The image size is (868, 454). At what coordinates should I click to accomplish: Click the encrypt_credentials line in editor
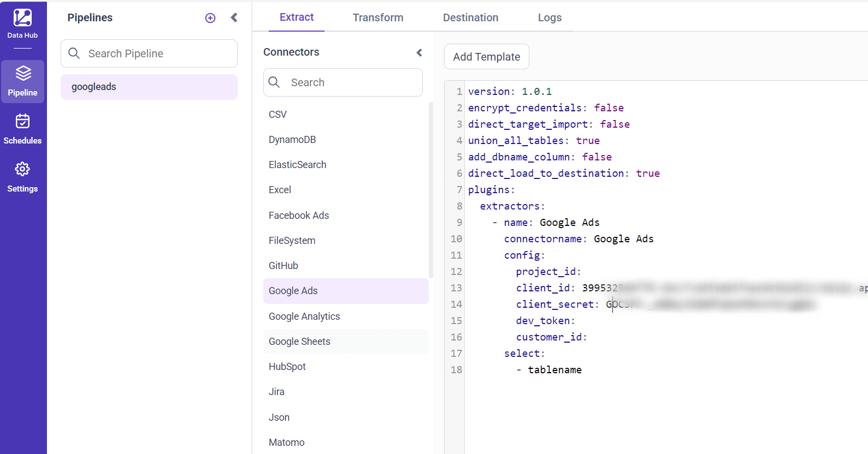[x=546, y=108]
